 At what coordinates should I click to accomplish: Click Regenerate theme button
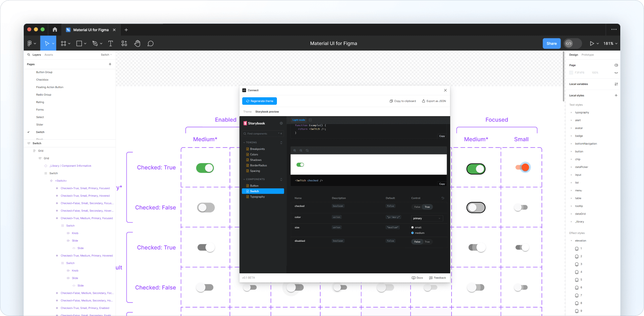259,101
